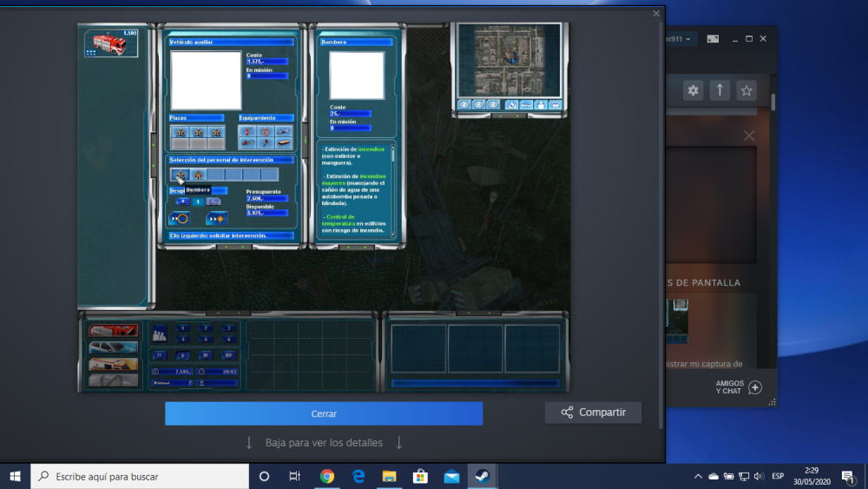
Task: Pick the fire extinguisher equipment icon
Action: [x=247, y=132]
